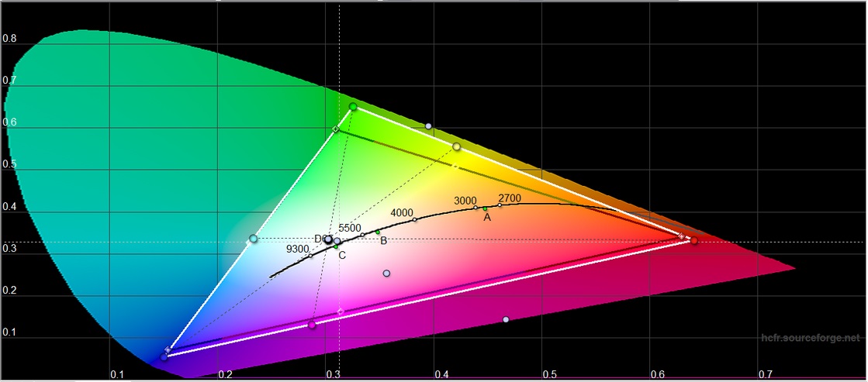Click illuminant B green dot
The width and height of the screenshot is (868, 382).
(x=378, y=232)
